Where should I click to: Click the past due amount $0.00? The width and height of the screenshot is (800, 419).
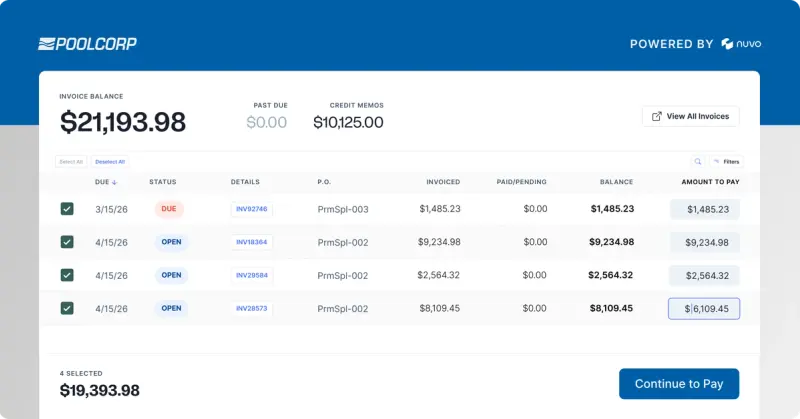[266, 122]
